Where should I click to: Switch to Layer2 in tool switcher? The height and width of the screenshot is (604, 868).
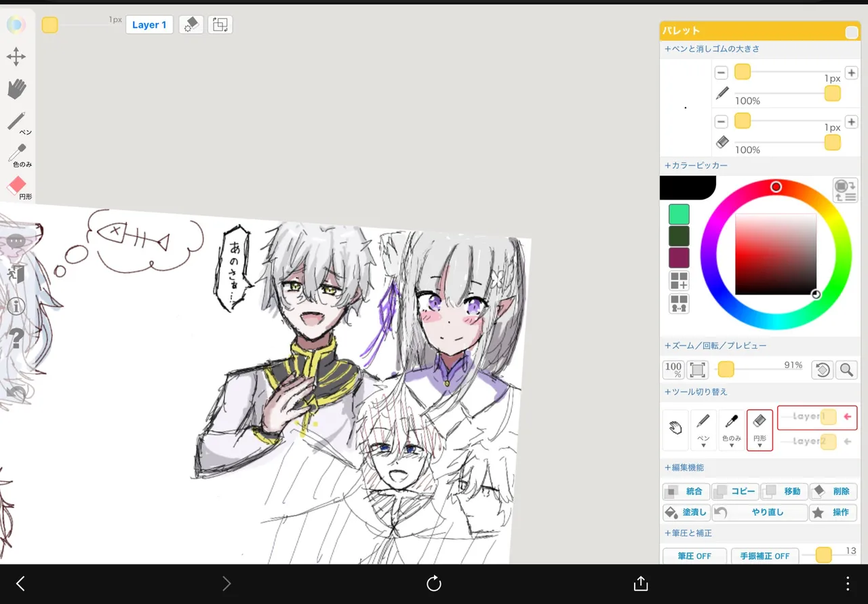tap(817, 441)
